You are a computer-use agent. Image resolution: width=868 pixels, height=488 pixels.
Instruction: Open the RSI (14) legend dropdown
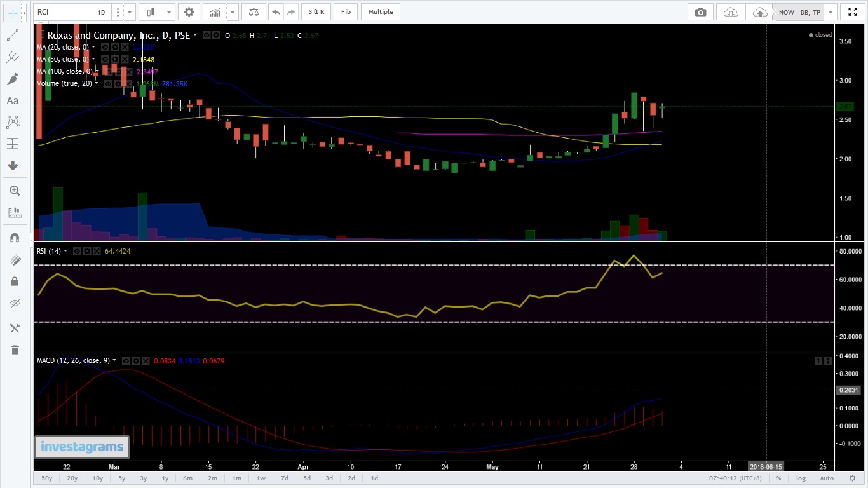click(x=65, y=251)
